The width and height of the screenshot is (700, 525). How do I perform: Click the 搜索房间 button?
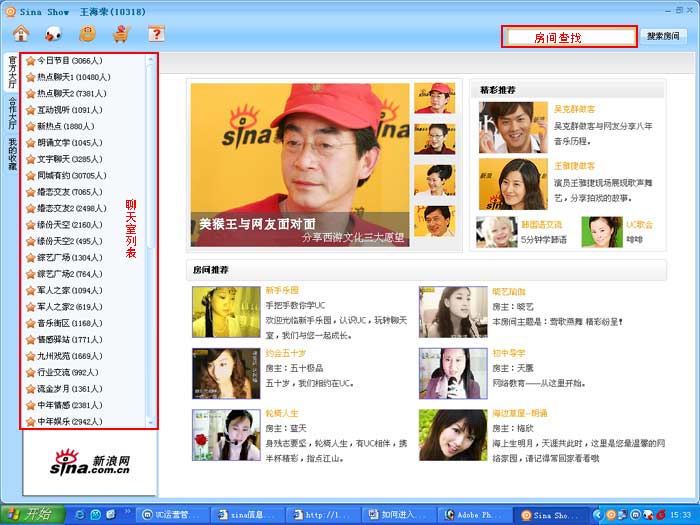pos(663,36)
